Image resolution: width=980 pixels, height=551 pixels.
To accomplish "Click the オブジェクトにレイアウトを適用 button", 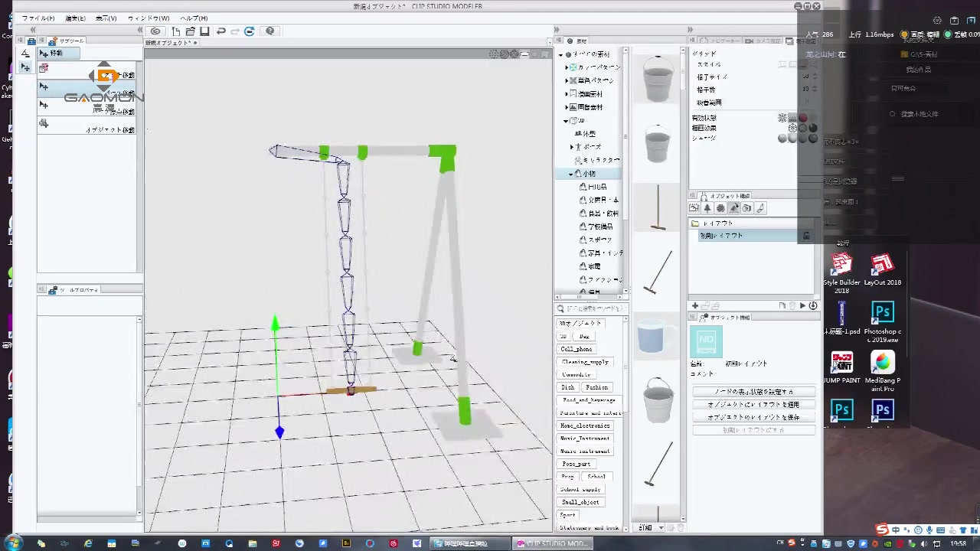I will pos(753,404).
